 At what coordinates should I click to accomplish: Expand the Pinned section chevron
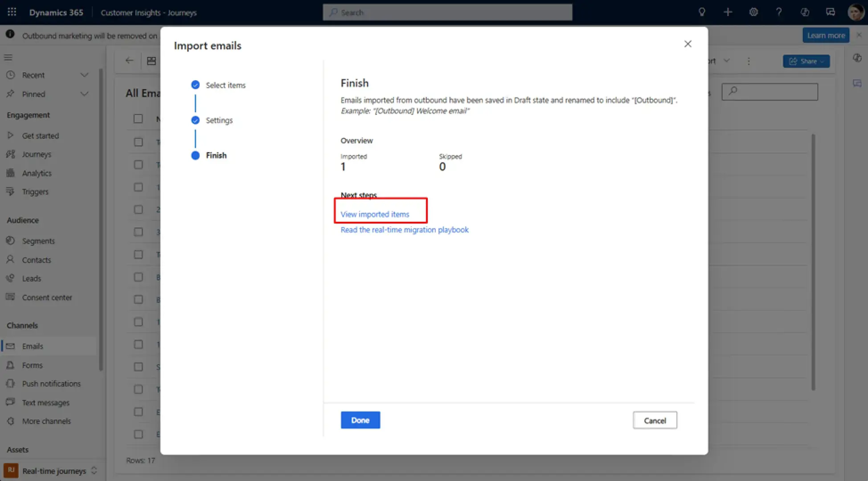(x=84, y=94)
